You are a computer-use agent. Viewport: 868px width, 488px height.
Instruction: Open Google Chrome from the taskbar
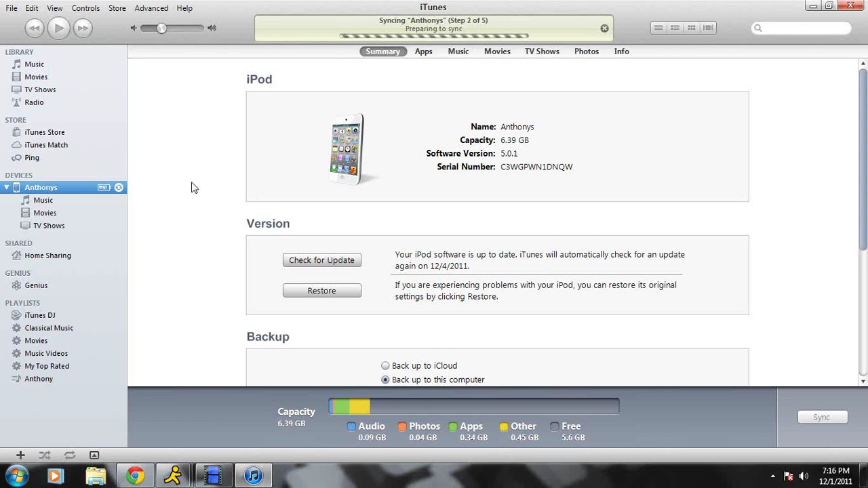point(135,476)
